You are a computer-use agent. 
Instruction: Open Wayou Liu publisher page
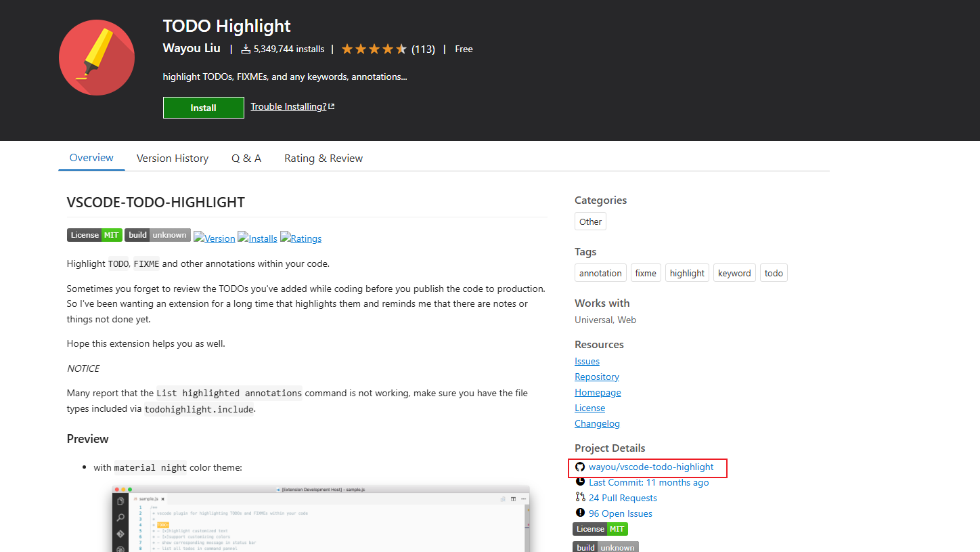192,49
